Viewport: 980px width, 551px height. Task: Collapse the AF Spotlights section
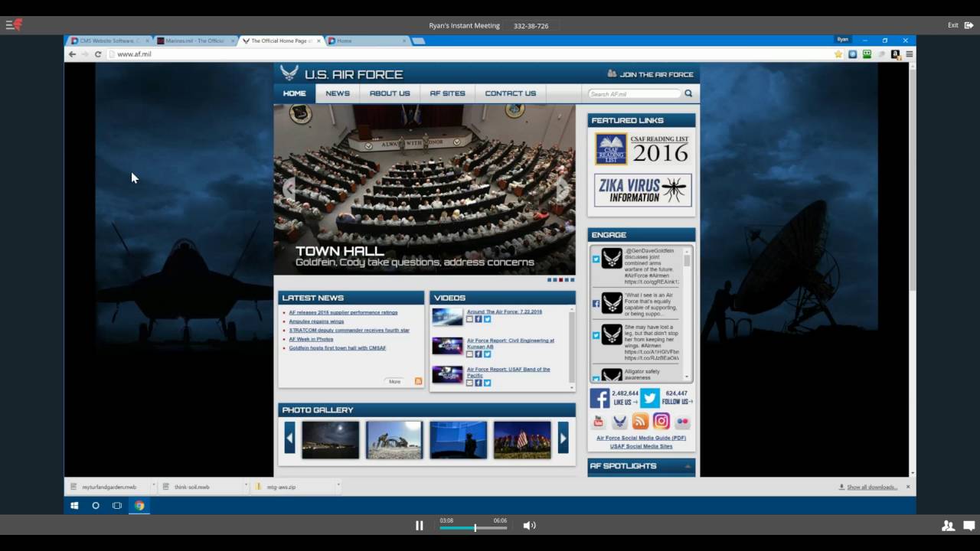[x=688, y=466]
